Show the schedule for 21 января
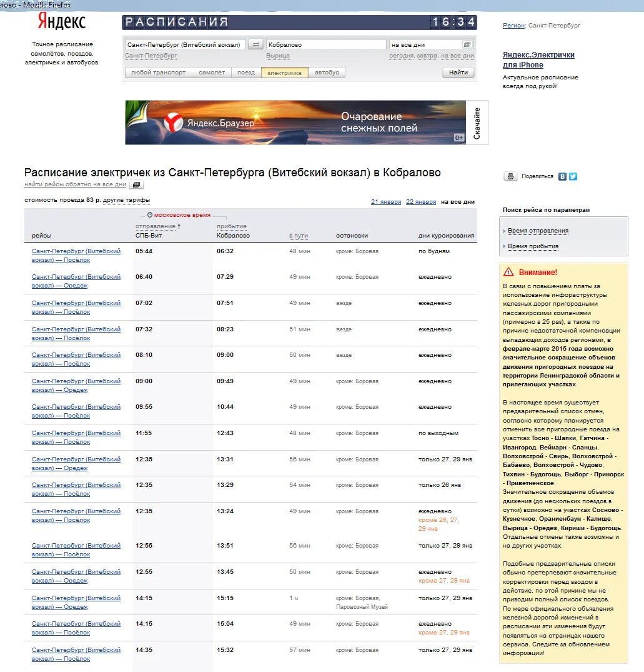The width and height of the screenshot is (644, 672). point(386,202)
